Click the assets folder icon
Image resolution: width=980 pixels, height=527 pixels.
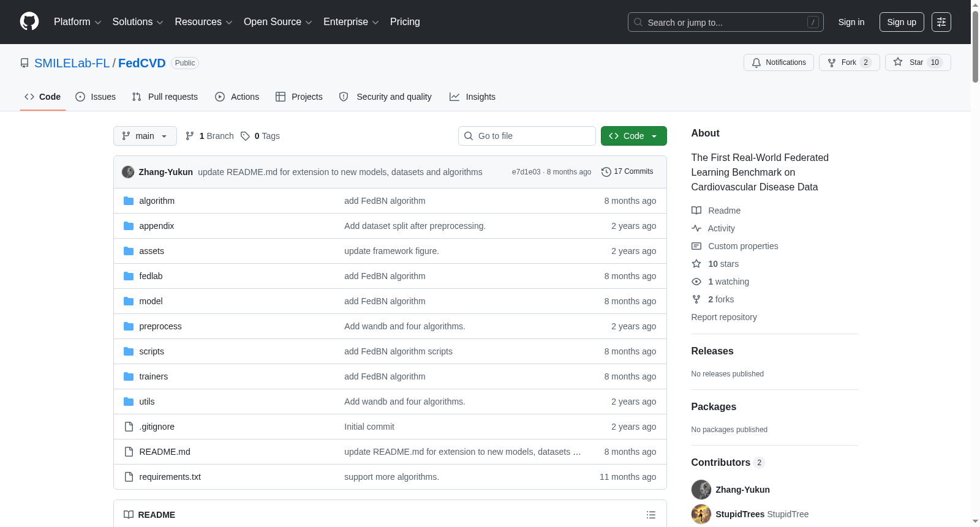129,251
